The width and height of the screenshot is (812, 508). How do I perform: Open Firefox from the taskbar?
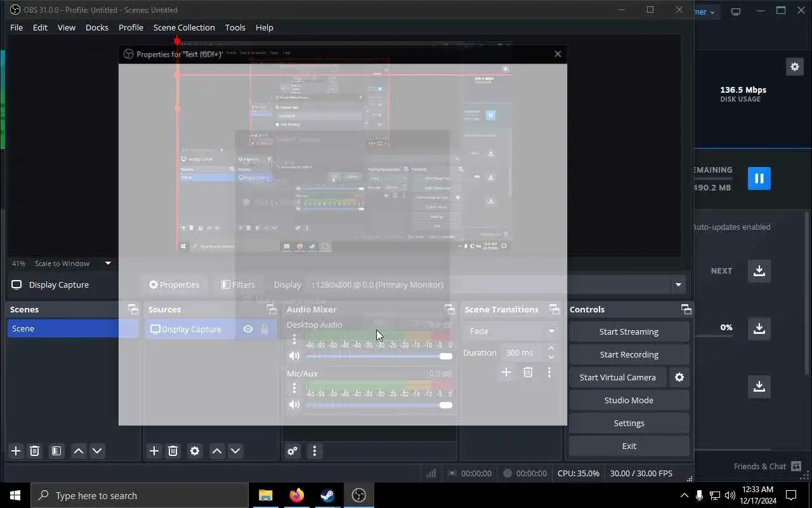(x=297, y=495)
